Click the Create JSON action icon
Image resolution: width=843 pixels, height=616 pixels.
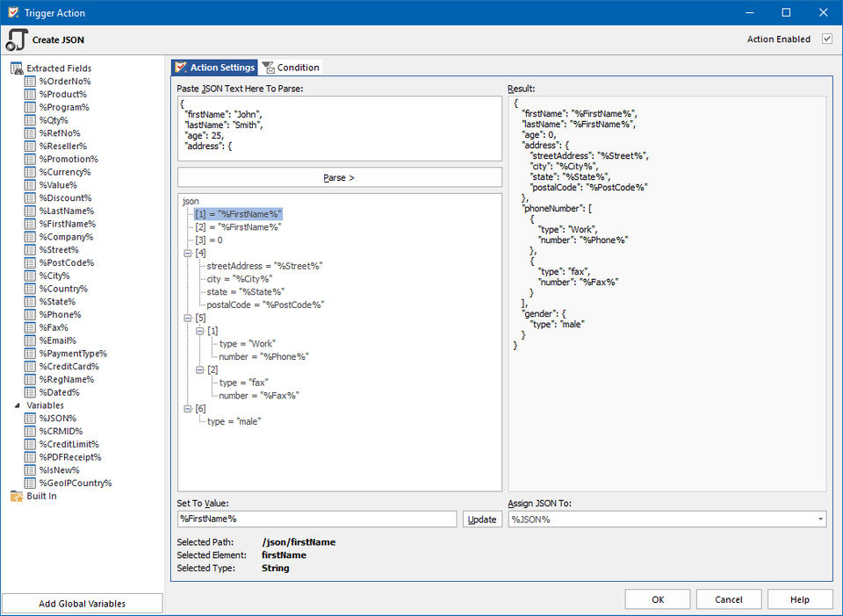coord(17,39)
